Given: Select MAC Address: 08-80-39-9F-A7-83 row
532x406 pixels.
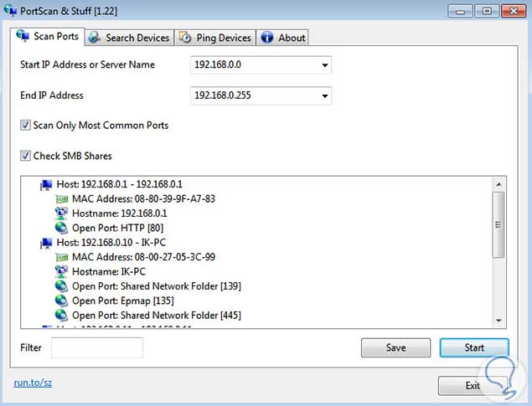Looking at the screenshot, I should coord(143,199).
